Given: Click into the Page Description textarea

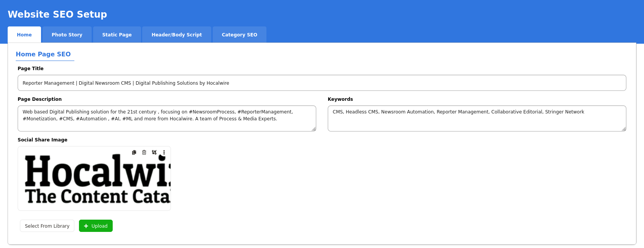Looking at the screenshot, I should (x=167, y=118).
